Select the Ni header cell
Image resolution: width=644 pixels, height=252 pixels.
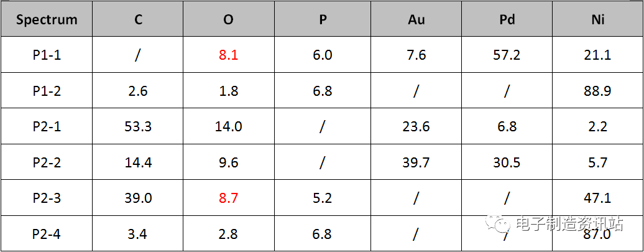tap(597, 19)
